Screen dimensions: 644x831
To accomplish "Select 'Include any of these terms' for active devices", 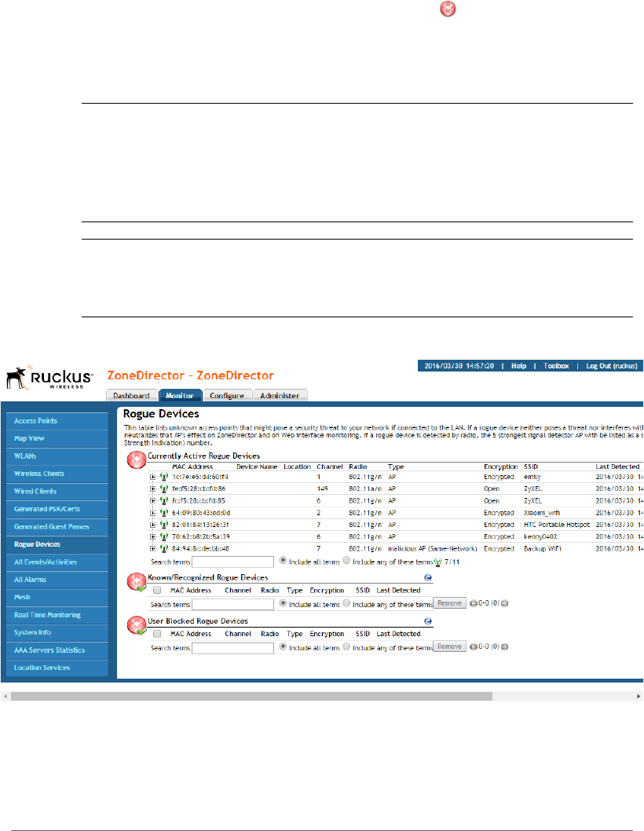I will coord(346,561).
